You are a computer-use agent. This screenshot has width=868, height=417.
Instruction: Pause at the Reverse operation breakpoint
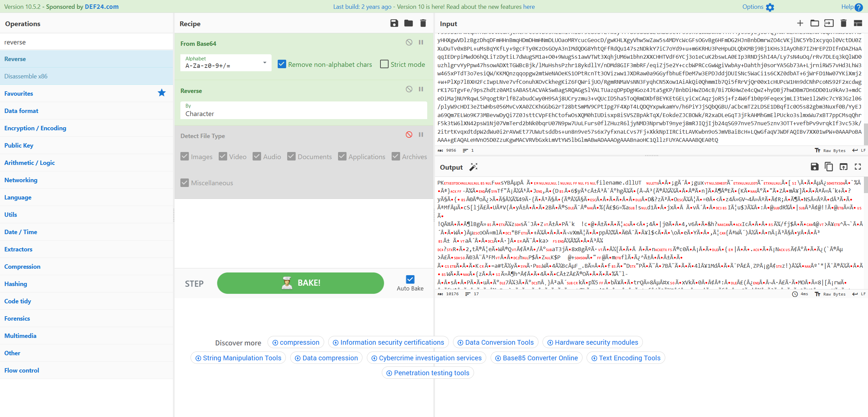click(x=421, y=89)
